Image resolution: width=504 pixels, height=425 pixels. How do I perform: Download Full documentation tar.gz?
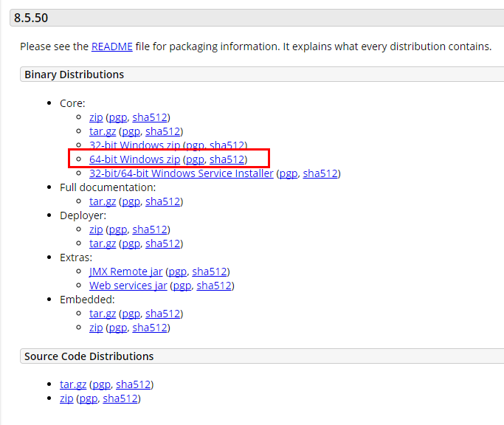tap(103, 201)
